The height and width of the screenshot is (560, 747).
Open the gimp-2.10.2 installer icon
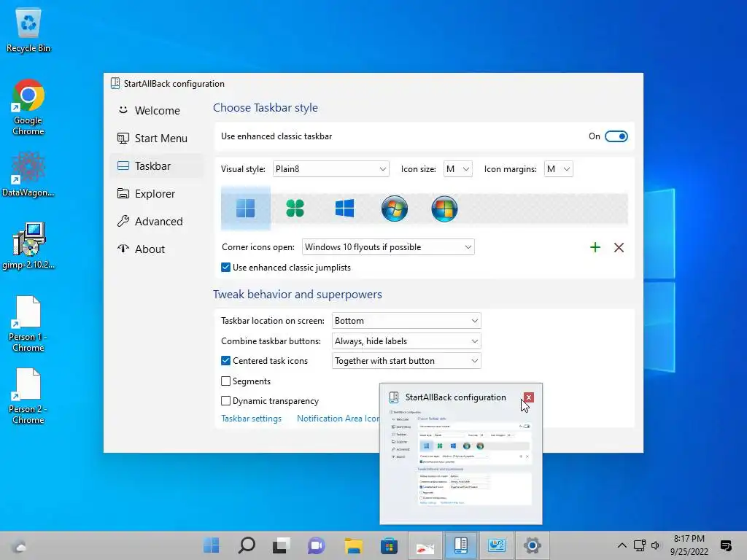tap(28, 246)
